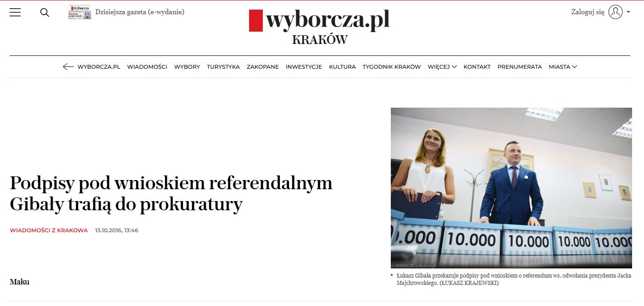Open today's newspaper thumbnail

(x=79, y=12)
